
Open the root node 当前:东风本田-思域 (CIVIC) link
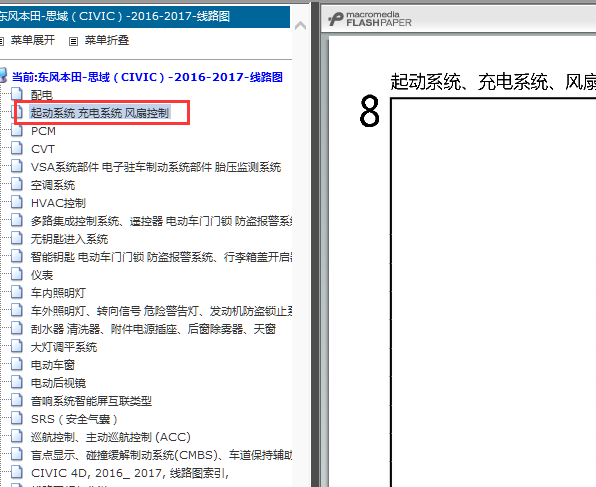(147, 77)
